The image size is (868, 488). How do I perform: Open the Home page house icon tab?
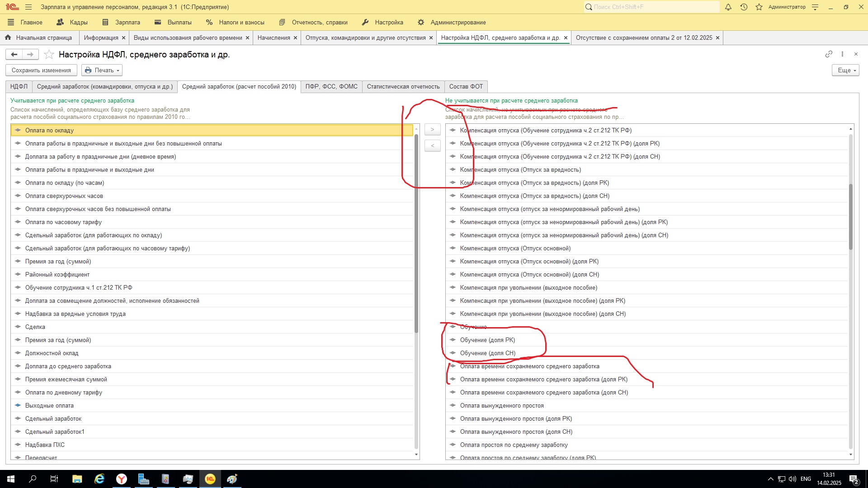pos(8,38)
